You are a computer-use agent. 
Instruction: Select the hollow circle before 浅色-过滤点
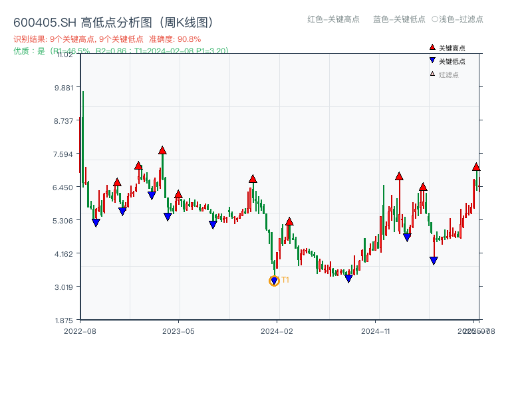[435, 19]
